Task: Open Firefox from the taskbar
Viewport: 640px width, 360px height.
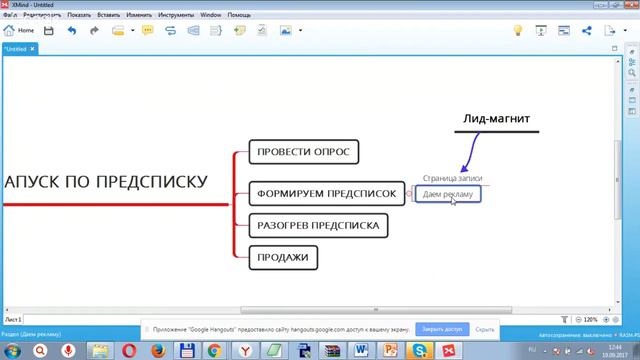Action: coord(158,351)
